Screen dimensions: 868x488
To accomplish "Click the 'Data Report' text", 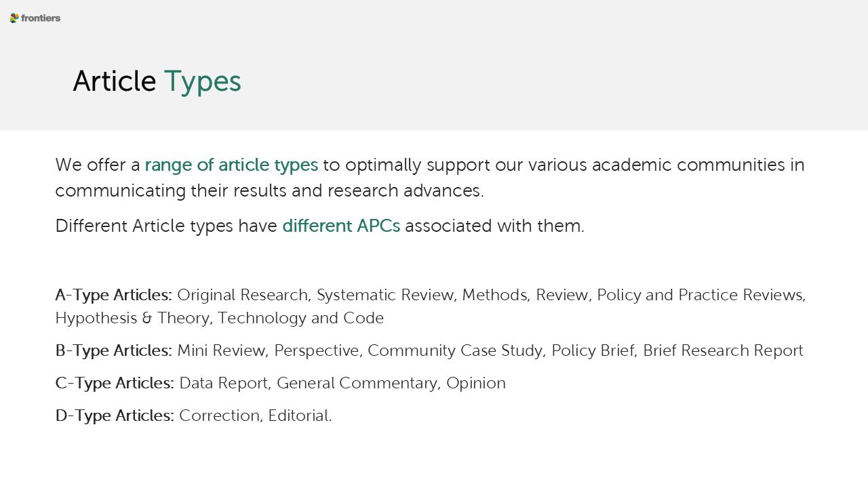I will (223, 383).
